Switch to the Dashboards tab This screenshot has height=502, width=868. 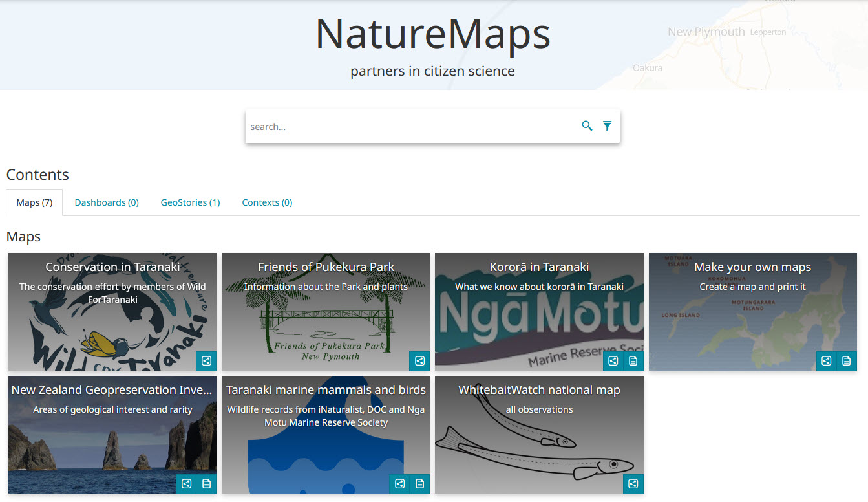pyautogui.click(x=107, y=202)
